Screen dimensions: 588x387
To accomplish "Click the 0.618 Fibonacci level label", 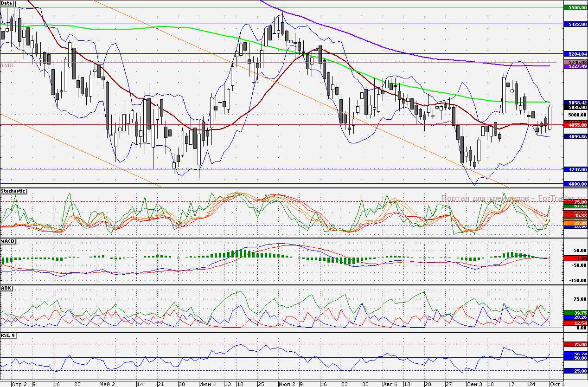I will pos(6,66).
